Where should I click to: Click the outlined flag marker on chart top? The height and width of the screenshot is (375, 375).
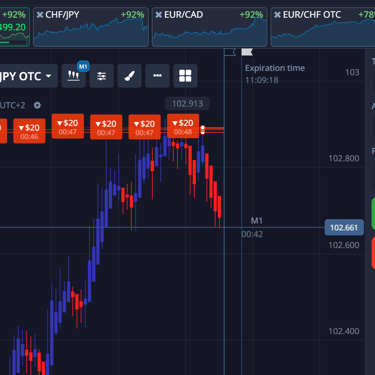tap(230, 52)
